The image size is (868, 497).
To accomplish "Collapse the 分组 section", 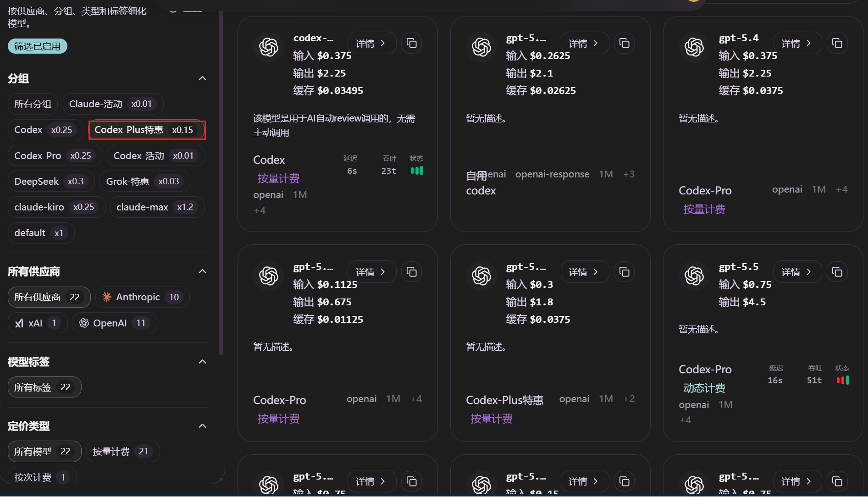I will (202, 78).
